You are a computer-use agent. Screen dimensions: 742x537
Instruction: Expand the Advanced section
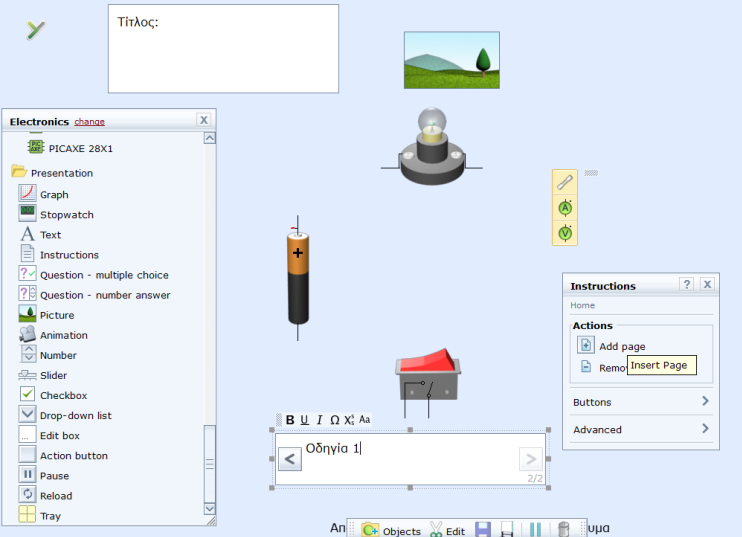tap(641, 429)
